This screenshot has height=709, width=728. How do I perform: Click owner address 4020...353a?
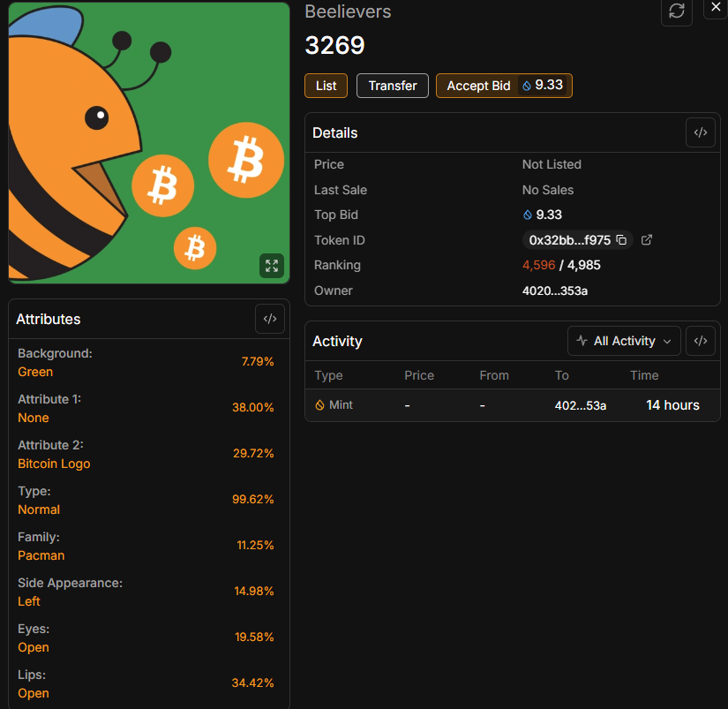click(x=555, y=290)
